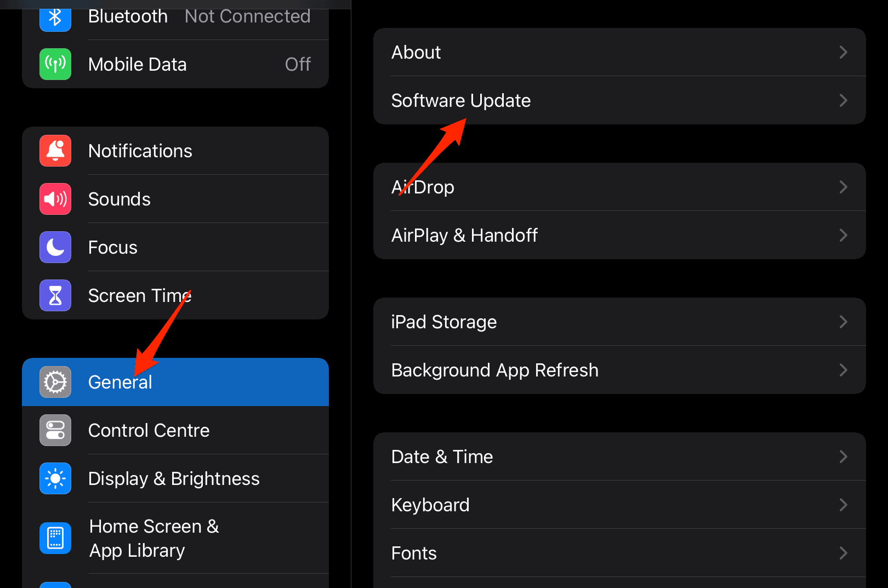Open Date & Time settings
This screenshot has width=888, height=588.
619,456
